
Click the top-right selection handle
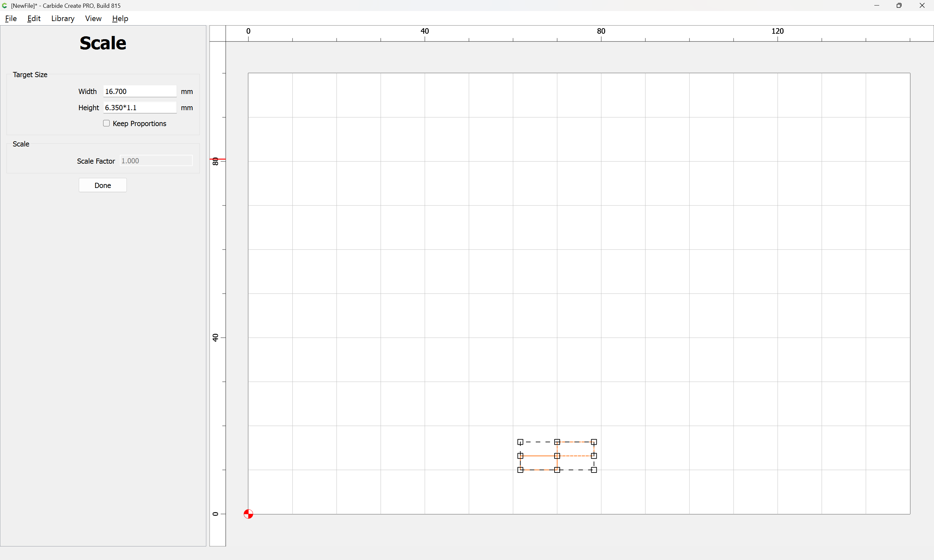594,442
